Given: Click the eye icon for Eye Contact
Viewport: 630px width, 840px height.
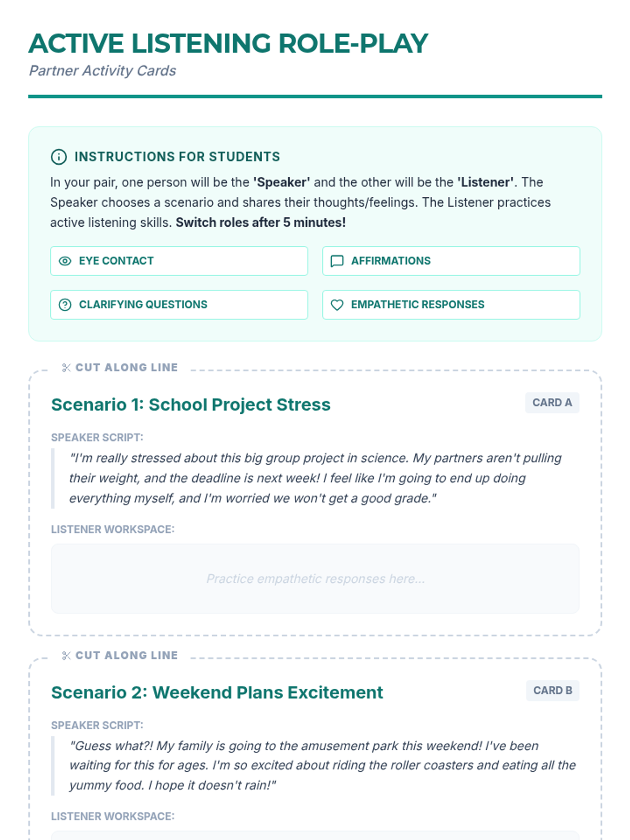Looking at the screenshot, I should coord(65,261).
